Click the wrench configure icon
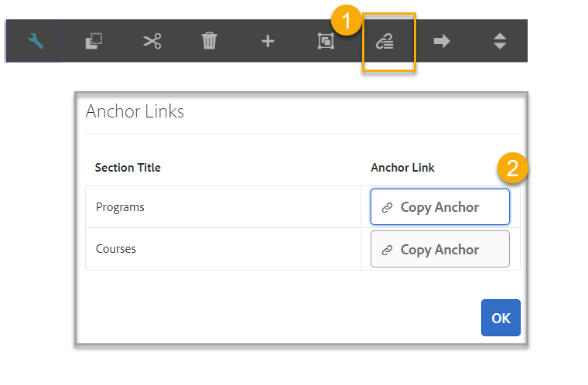The height and width of the screenshot is (385, 588). [35, 42]
